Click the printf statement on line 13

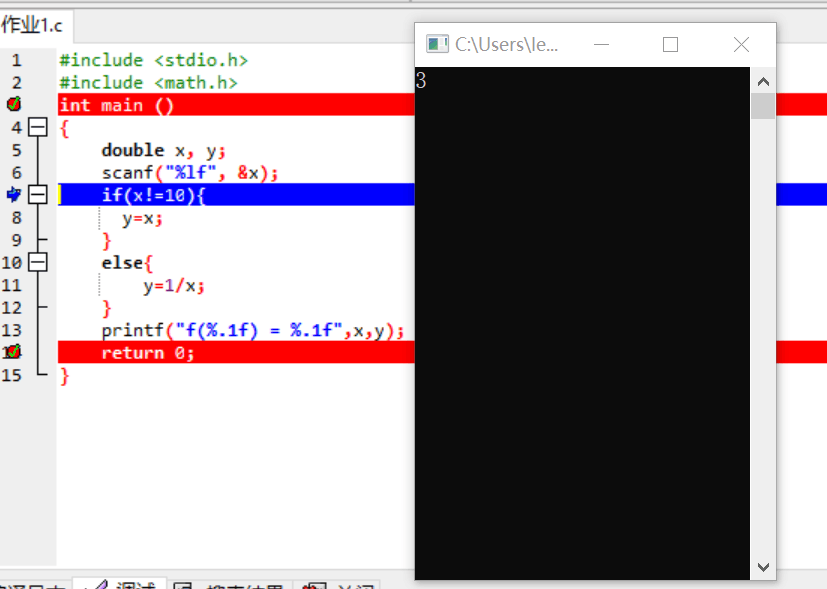tap(253, 331)
